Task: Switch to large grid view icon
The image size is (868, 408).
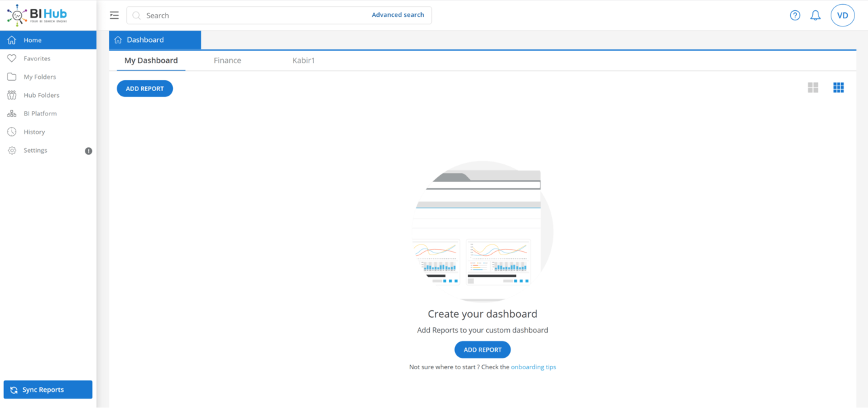Action: [813, 88]
